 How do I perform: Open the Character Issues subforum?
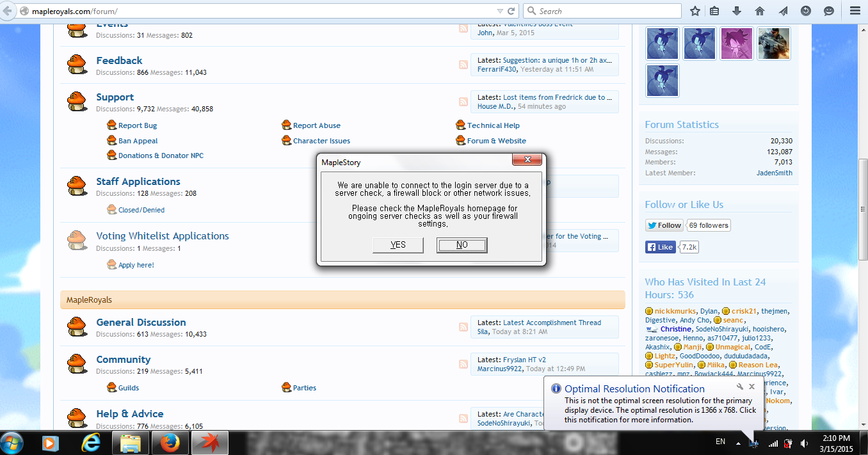[321, 141]
